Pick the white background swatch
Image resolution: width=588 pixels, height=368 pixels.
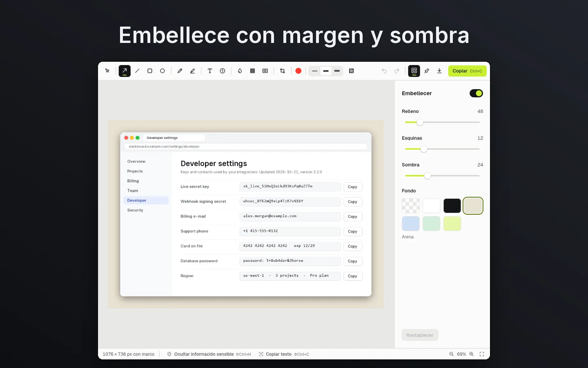click(432, 206)
